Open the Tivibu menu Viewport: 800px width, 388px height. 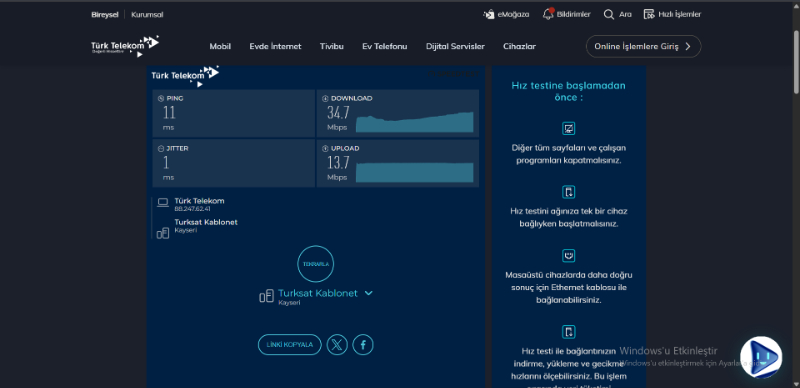pos(332,46)
